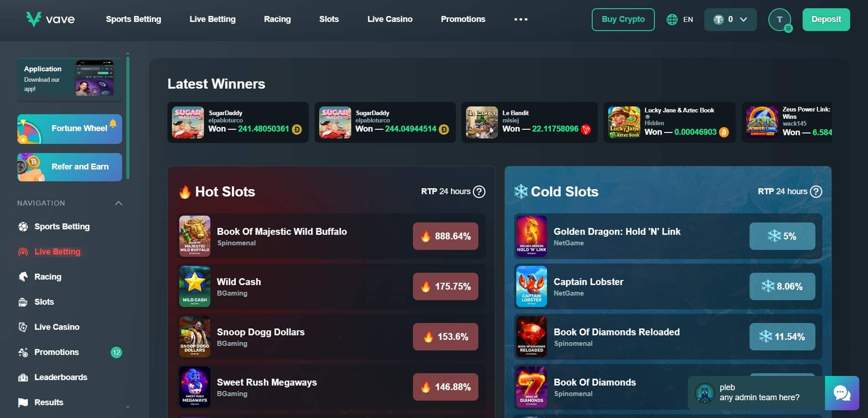Select Racing in the sidebar
The image size is (868, 418).
tap(48, 277)
